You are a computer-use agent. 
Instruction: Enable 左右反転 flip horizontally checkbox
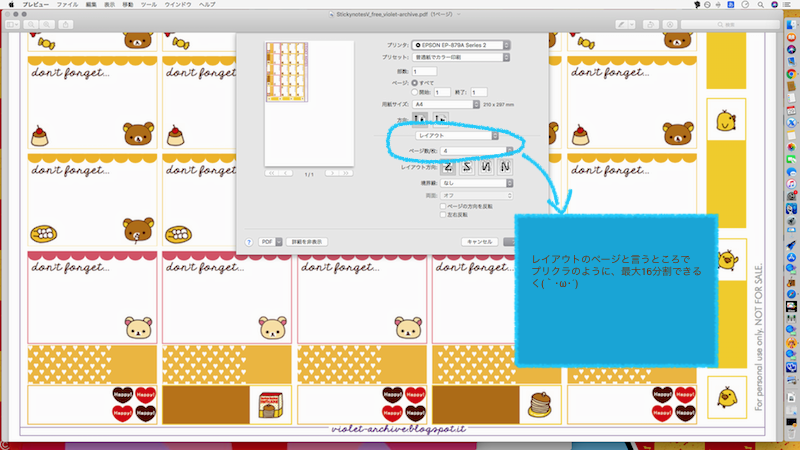[443, 215]
